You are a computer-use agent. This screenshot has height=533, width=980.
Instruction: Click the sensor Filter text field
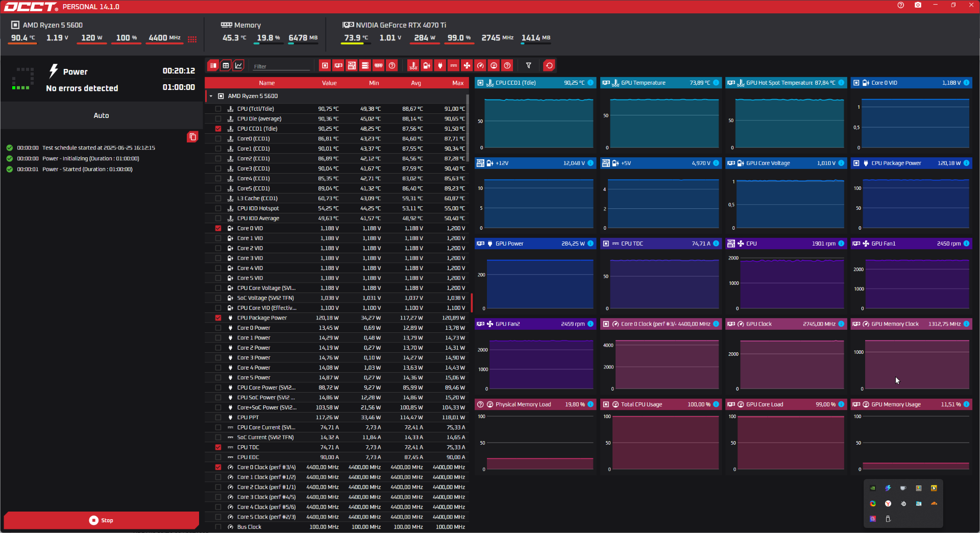281,66
